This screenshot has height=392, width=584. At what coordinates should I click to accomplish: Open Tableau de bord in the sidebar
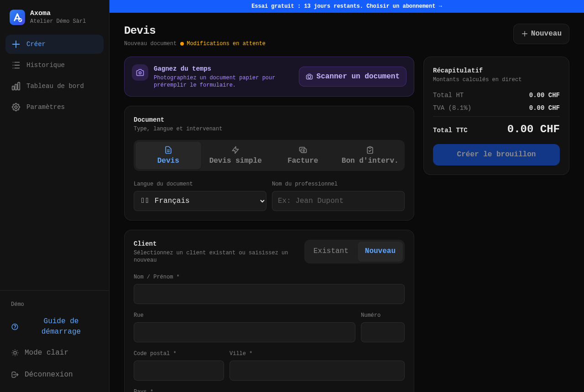click(55, 86)
